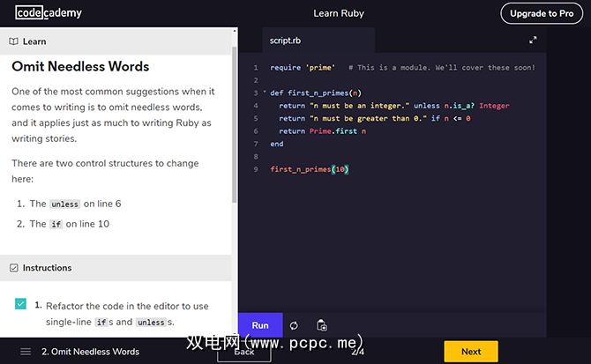Click the Codecademy logo

pyautogui.click(x=49, y=13)
